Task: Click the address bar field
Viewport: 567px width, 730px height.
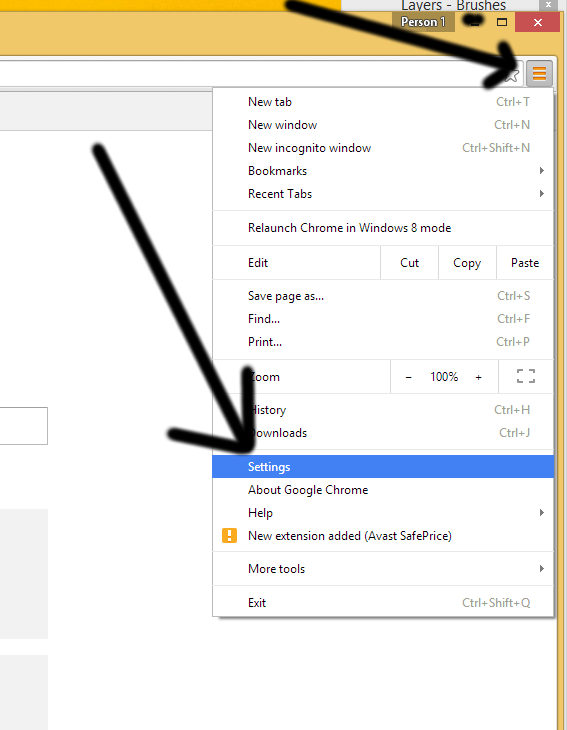Action: pos(261,74)
